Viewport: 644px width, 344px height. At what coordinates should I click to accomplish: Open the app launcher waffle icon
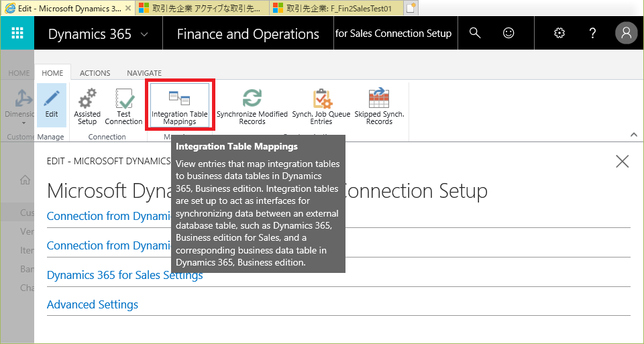(17, 33)
